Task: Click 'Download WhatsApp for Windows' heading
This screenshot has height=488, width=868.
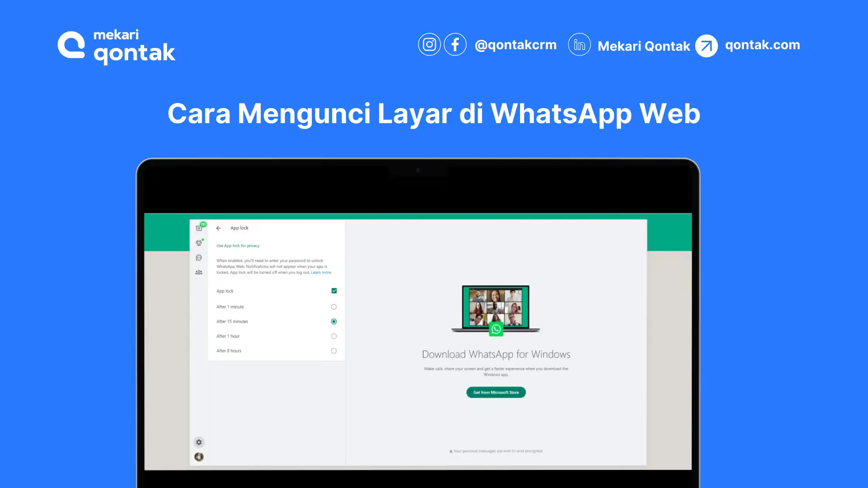Action: point(496,354)
